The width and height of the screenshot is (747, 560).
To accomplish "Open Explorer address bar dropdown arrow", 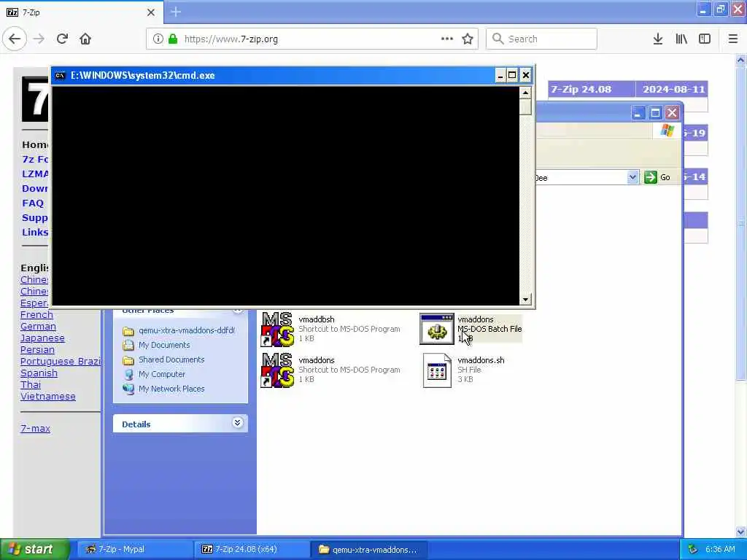I will [x=632, y=177].
